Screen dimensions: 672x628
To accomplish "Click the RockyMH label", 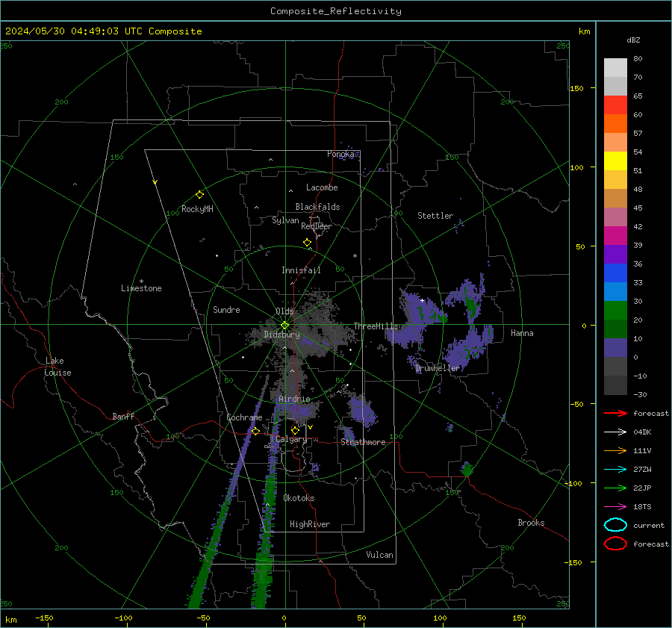I will pyautogui.click(x=197, y=209).
